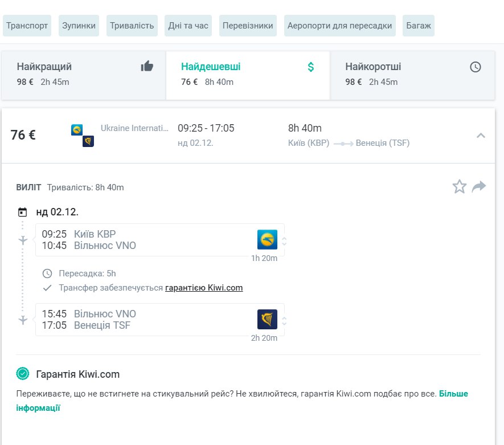Click the calendar icon next to нд 02.12.

tap(23, 212)
